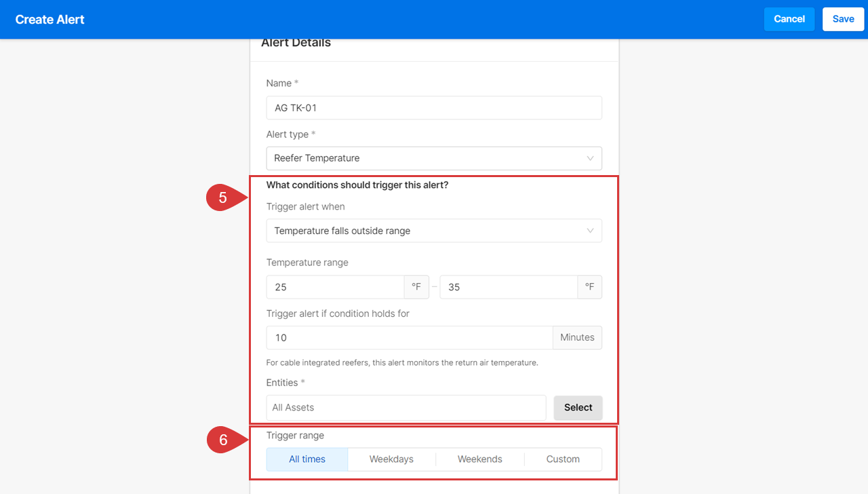Open the Alert type dropdown
The height and width of the screenshot is (494, 868).
(434, 158)
